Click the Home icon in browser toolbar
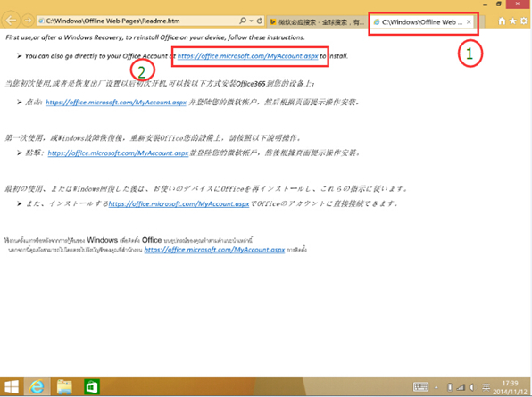This screenshot has height=397, width=532. 502,21
